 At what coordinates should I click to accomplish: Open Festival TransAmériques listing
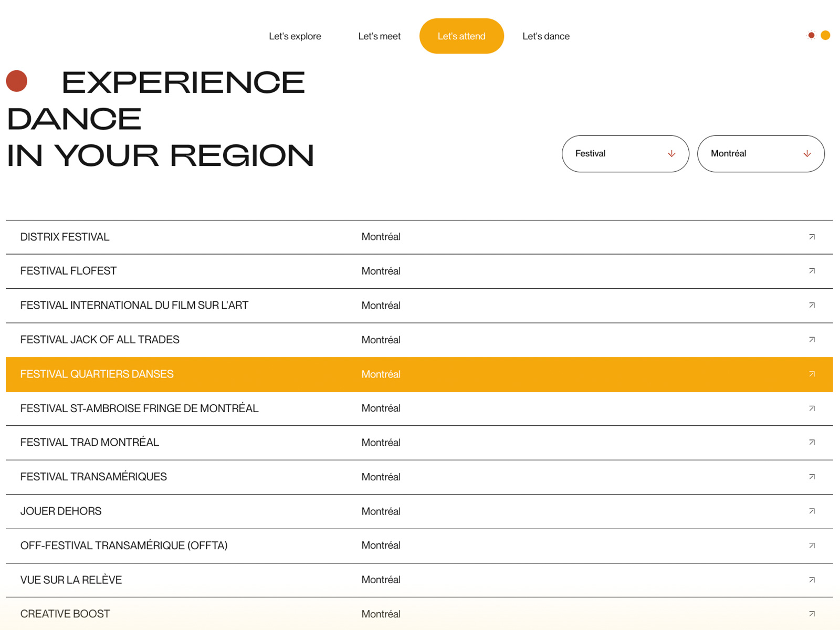pyautogui.click(x=93, y=477)
